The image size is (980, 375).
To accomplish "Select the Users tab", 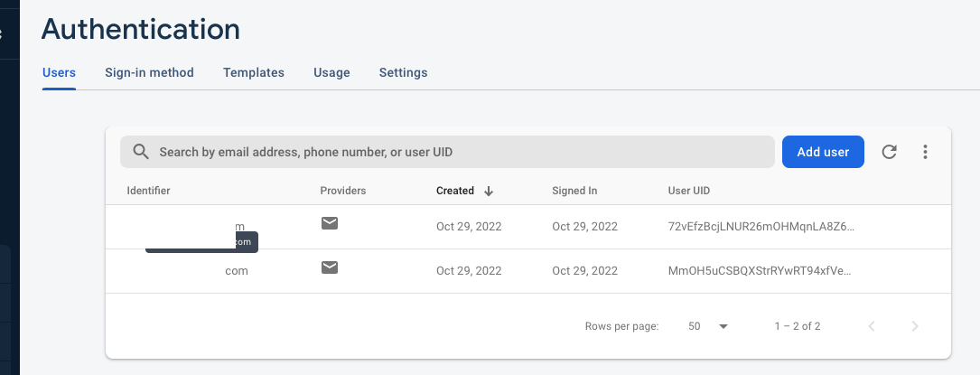I will click(x=59, y=72).
